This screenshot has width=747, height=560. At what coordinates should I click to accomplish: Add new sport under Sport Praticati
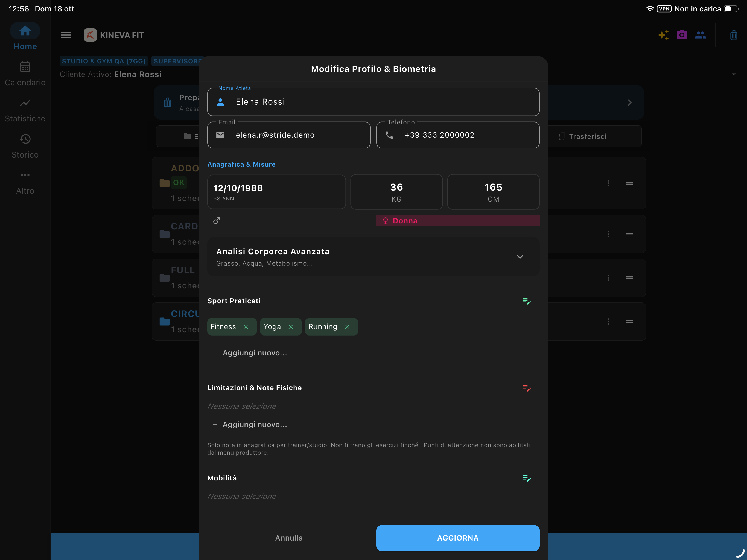click(x=250, y=353)
